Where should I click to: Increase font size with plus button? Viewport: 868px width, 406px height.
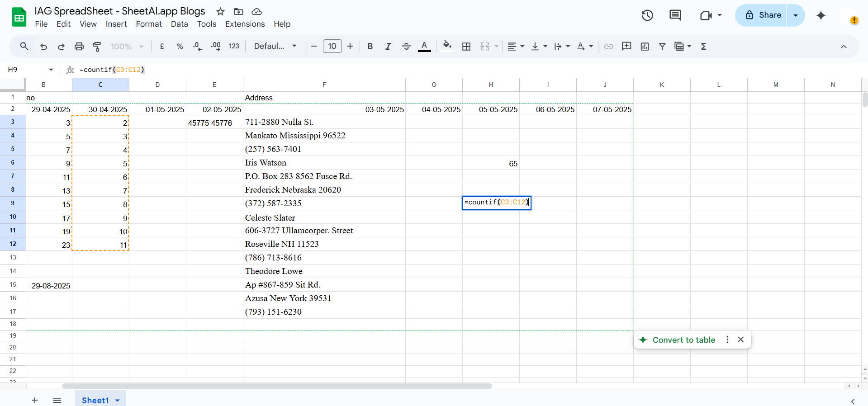[x=350, y=46]
